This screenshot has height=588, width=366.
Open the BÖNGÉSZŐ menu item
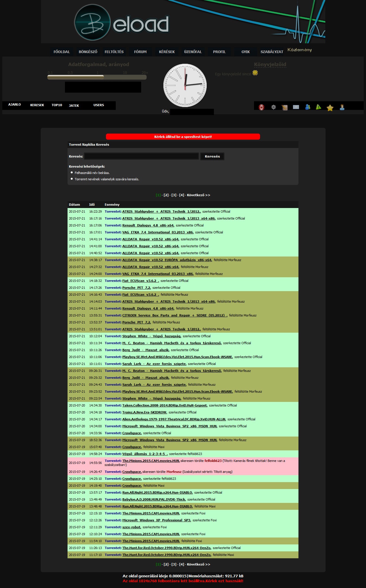[88, 52]
